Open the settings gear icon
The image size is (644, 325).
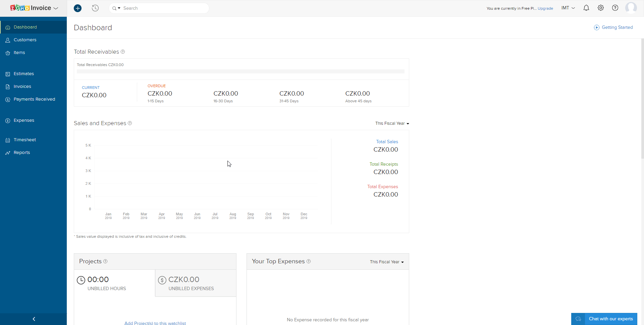click(x=600, y=8)
